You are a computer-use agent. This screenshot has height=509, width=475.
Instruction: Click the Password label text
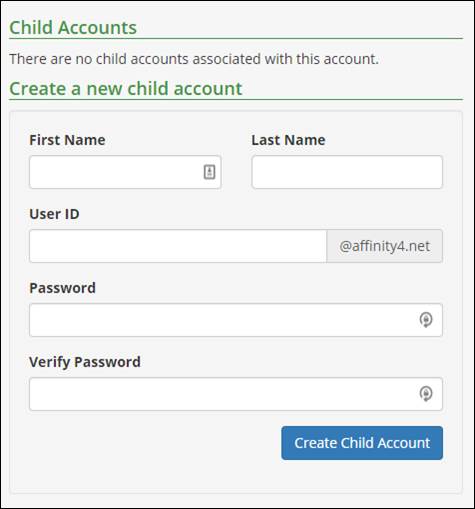pyautogui.click(x=63, y=288)
